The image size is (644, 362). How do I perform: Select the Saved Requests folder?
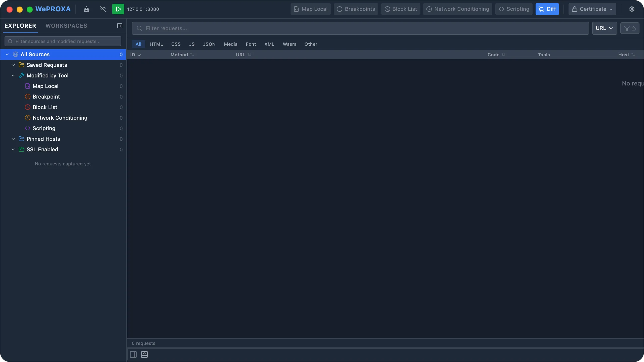coord(63,65)
